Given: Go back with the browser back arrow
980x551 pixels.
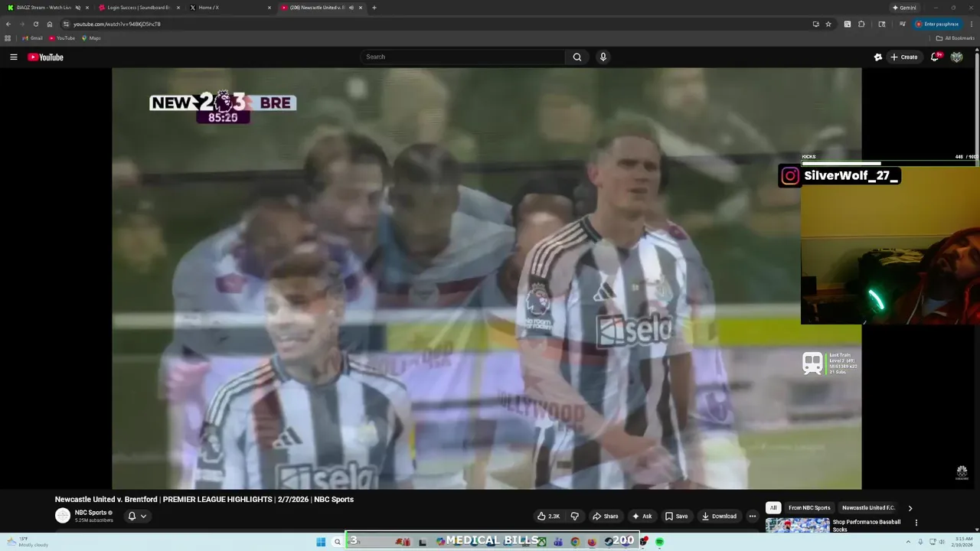Looking at the screenshot, I should click(x=8, y=24).
